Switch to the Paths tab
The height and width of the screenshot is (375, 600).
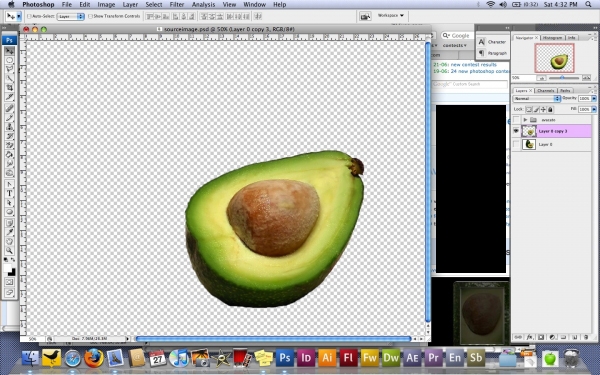tap(565, 91)
